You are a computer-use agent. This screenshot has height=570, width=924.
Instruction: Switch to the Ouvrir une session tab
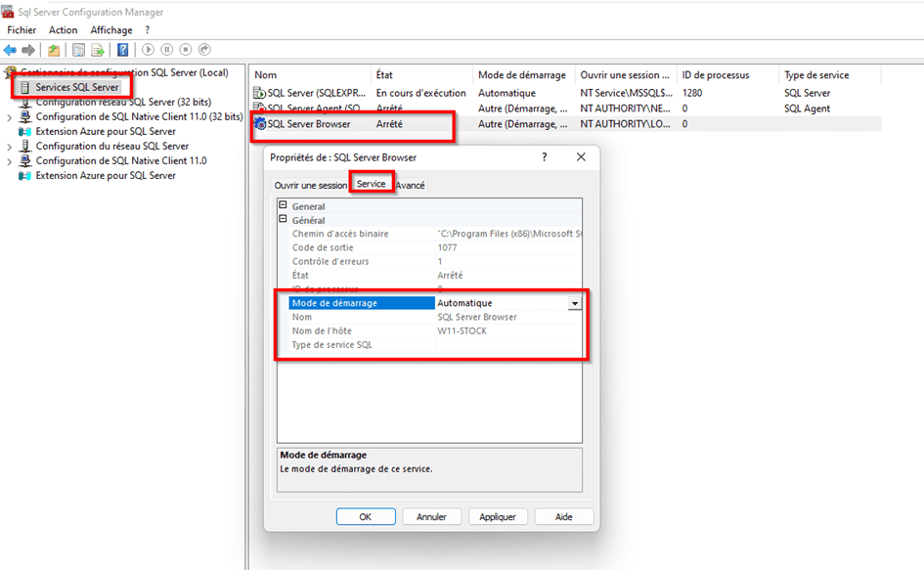coord(311,185)
